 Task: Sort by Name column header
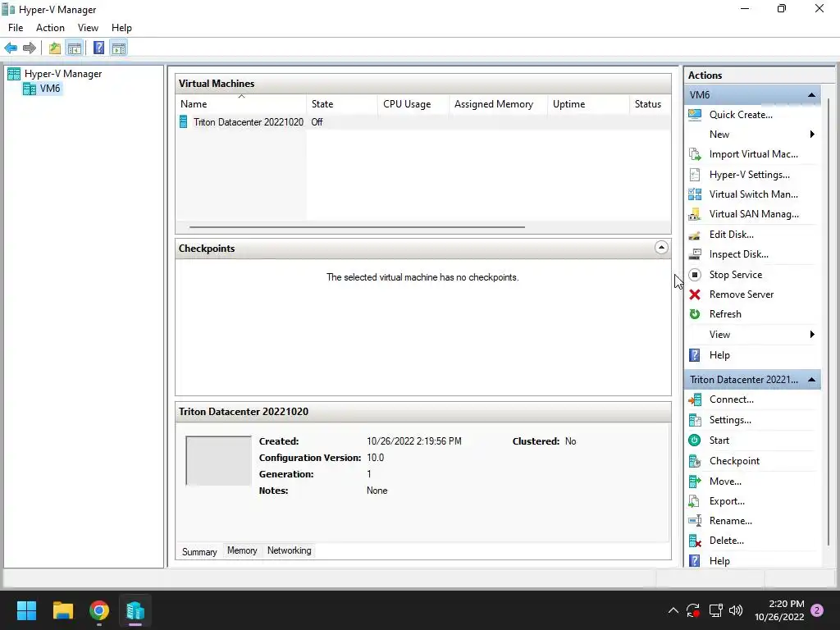241,104
